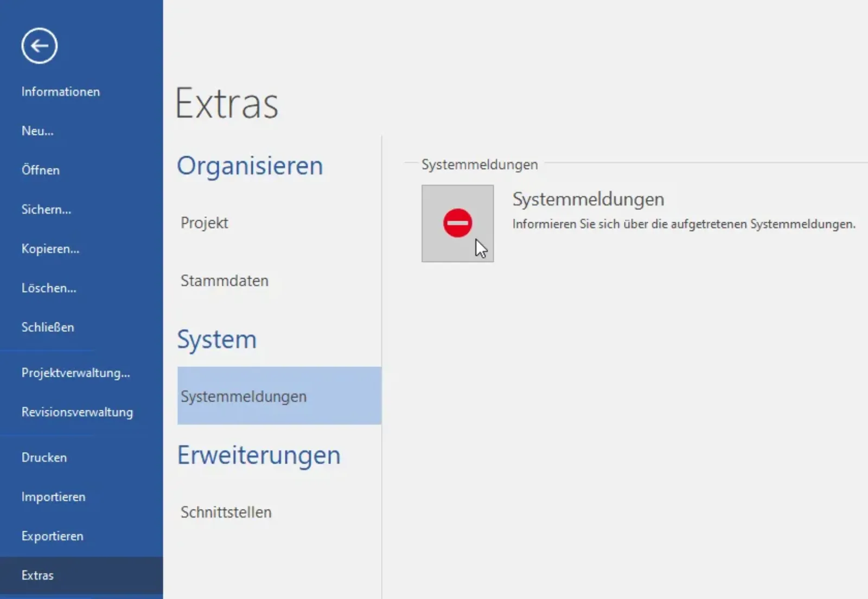This screenshot has width=868, height=599.
Task: Open Projektverwaltung... entry
Action: 76,373
